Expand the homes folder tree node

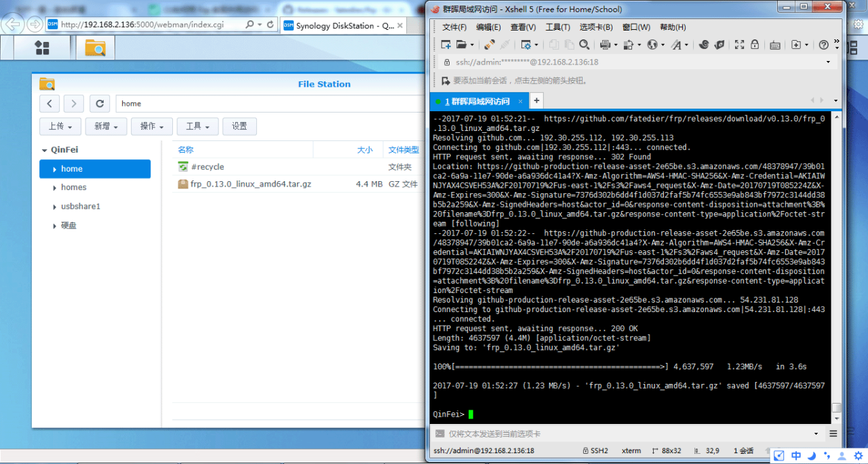[54, 188]
